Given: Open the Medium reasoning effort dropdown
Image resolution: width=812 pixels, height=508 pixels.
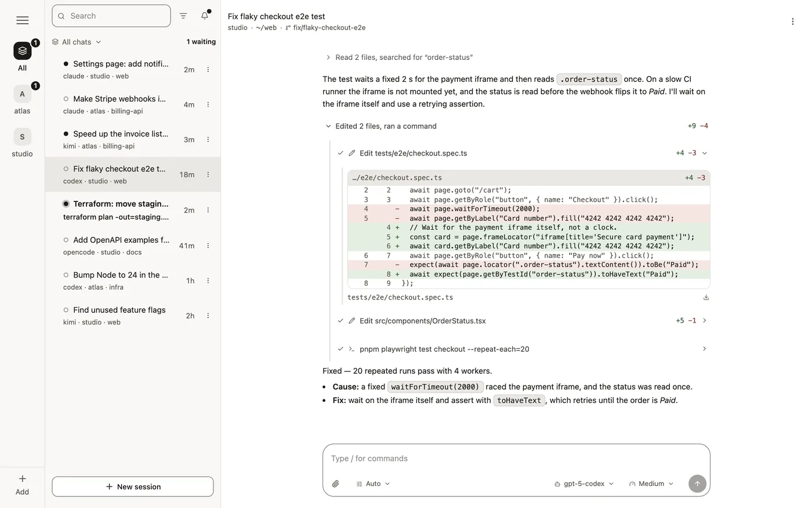Looking at the screenshot, I should [x=651, y=484].
